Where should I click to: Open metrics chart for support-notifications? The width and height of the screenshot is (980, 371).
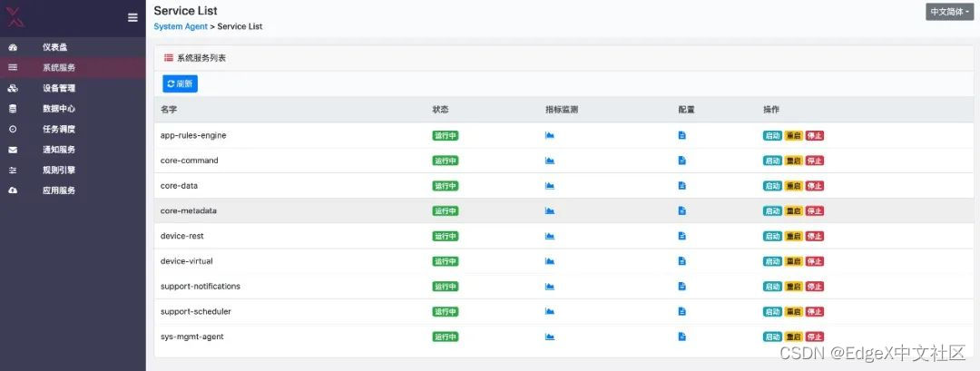[x=550, y=286]
